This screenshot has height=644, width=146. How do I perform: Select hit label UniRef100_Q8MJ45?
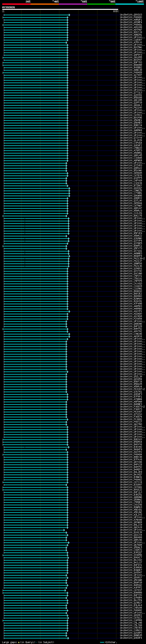tap(131, 156)
